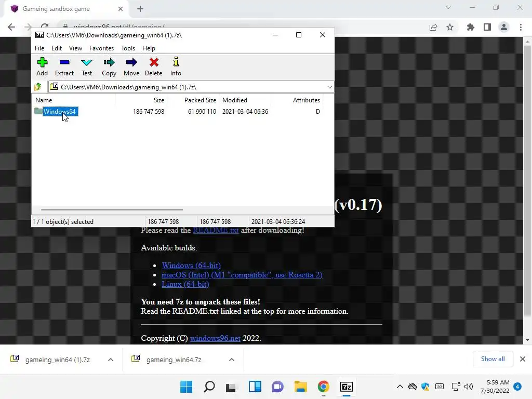Open the README.txt link on the page
This screenshot has height=399, width=532.
point(216,230)
